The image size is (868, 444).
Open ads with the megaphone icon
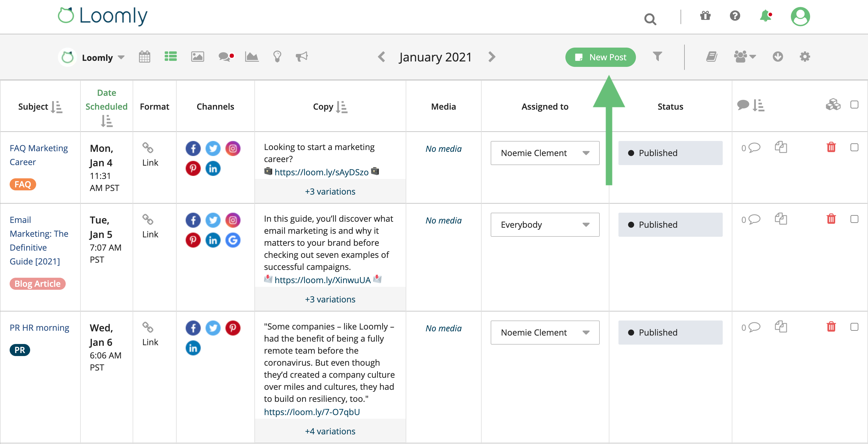pos(302,57)
